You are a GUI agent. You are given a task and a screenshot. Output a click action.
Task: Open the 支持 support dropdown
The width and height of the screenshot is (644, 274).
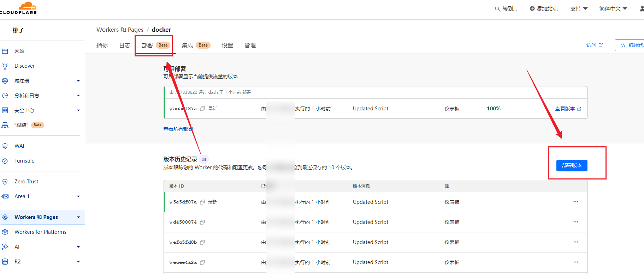pos(579,9)
